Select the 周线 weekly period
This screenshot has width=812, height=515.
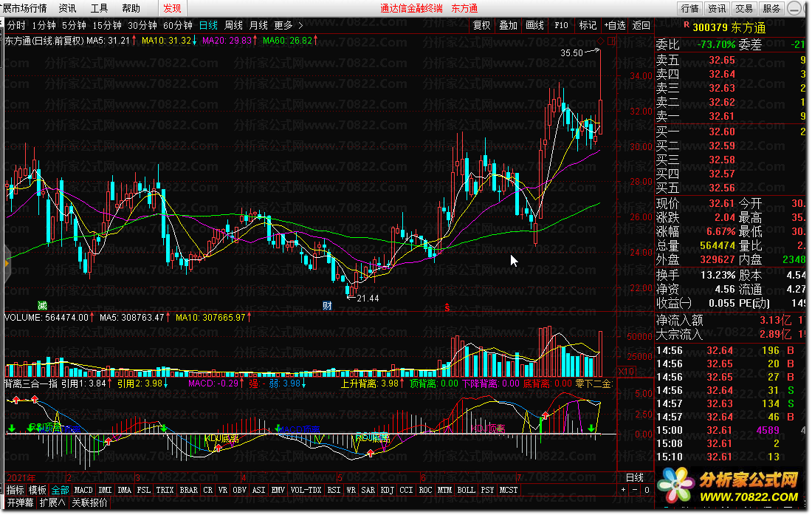tap(233, 25)
